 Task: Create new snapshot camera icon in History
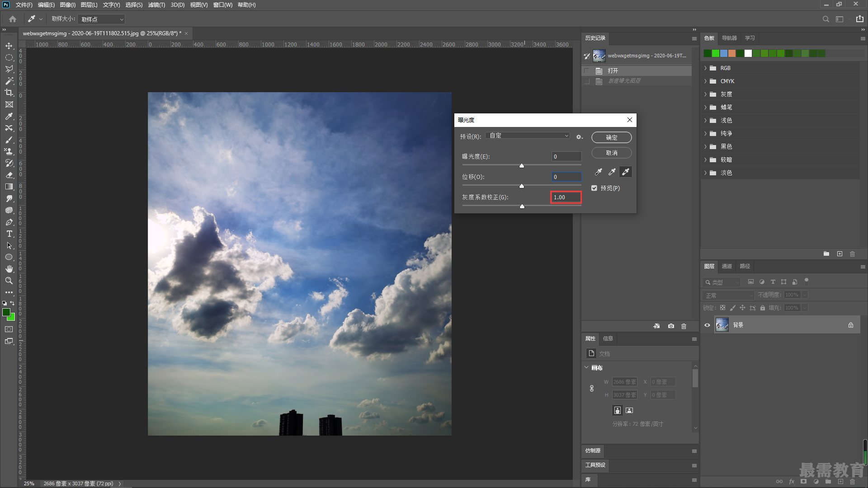pos(671,326)
